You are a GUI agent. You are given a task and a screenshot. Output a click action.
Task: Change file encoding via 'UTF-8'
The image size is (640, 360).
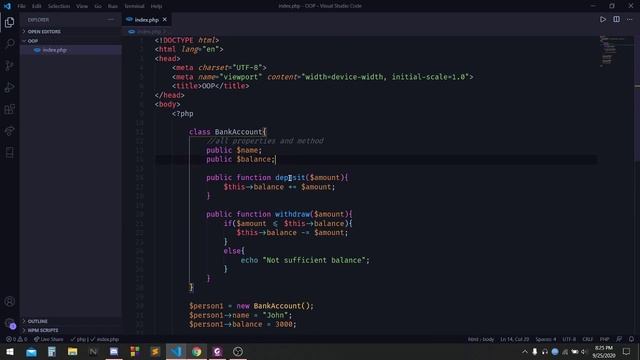[569, 339]
